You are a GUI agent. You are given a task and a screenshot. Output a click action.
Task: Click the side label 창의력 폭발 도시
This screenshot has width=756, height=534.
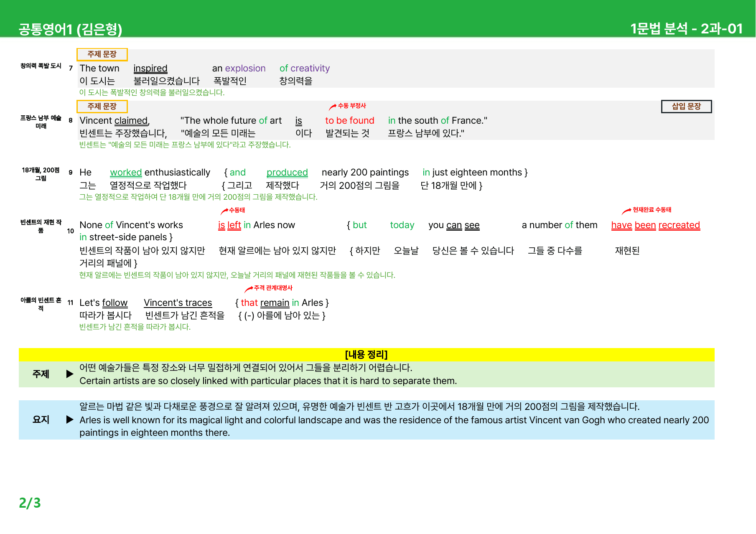[x=41, y=66]
